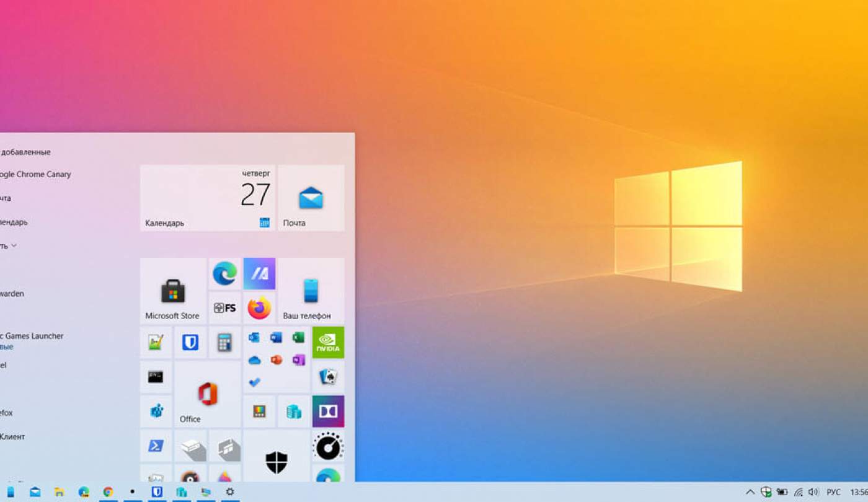Open File Explorer on the taskbar

coord(60,492)
